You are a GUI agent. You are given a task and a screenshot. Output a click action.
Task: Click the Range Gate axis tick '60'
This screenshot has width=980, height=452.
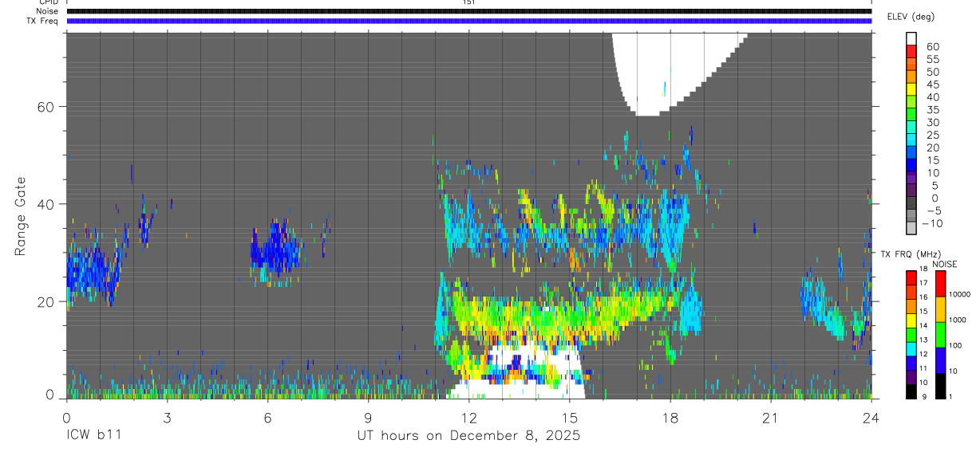point(45,107)
